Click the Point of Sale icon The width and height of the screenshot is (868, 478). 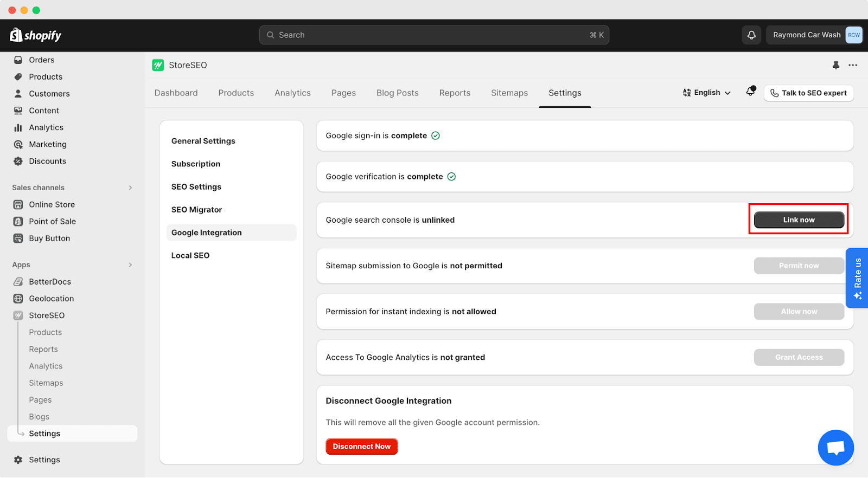point(18,221)
